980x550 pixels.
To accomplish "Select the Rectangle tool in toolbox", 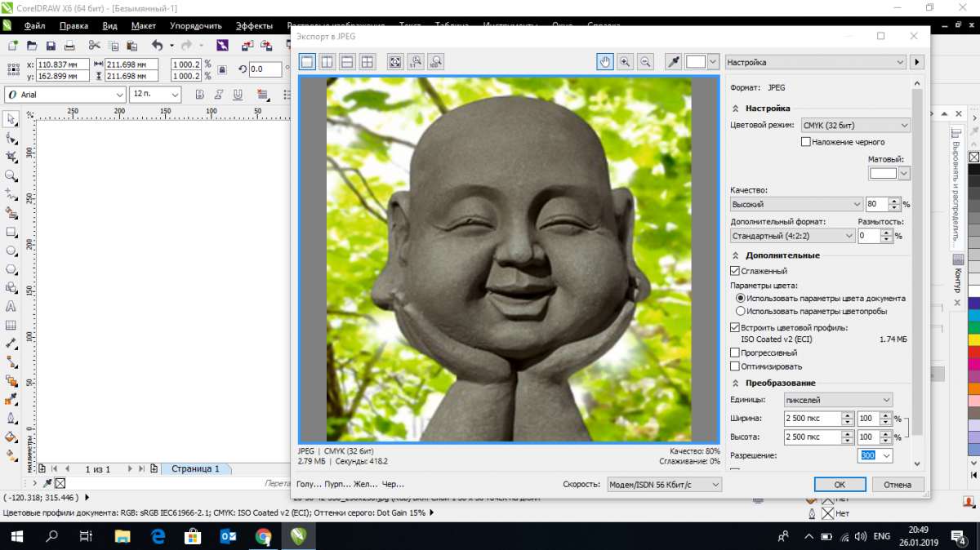I will pos(11,232).
